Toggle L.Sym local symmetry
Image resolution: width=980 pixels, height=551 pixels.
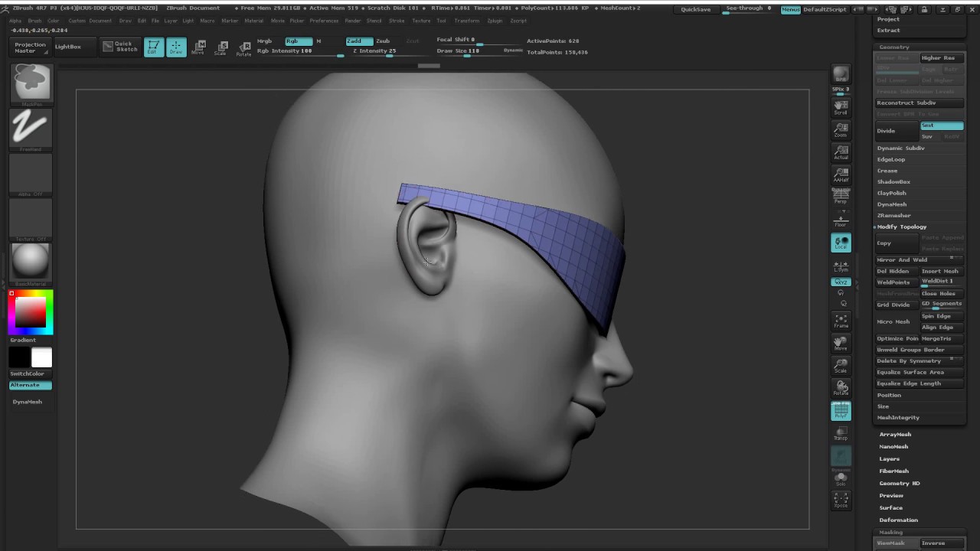(x=841, y=266)
